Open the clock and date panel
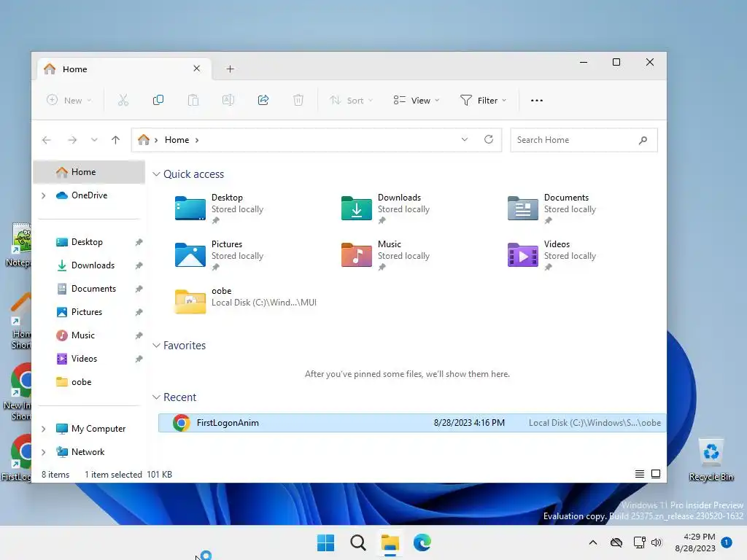Image resolution: width=747 pixels, height=560 pixels. [695, 542]
